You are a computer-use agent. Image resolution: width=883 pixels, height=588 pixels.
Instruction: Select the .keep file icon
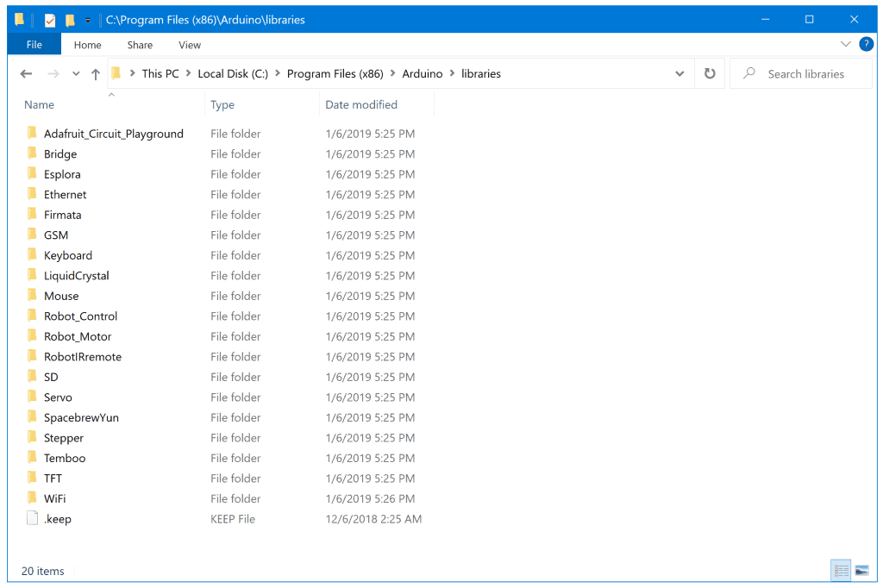pos(32,518)
